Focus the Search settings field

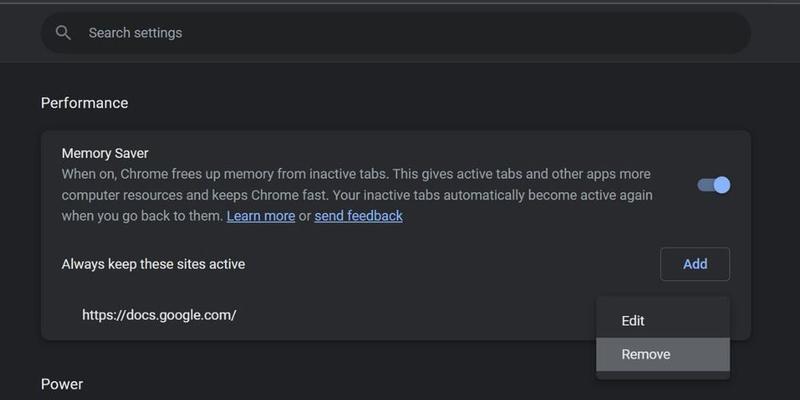click(395, 33)
